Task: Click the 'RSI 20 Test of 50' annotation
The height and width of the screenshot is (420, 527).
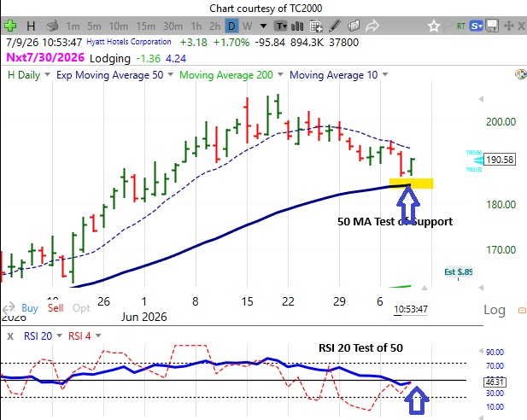Action: (x=360, y=348)
